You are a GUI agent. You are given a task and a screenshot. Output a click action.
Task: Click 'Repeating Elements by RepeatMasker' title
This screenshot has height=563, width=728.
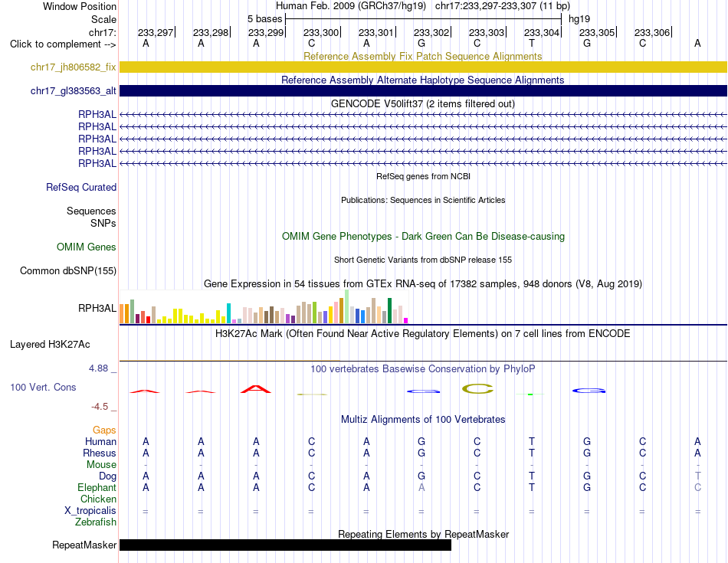423,534
